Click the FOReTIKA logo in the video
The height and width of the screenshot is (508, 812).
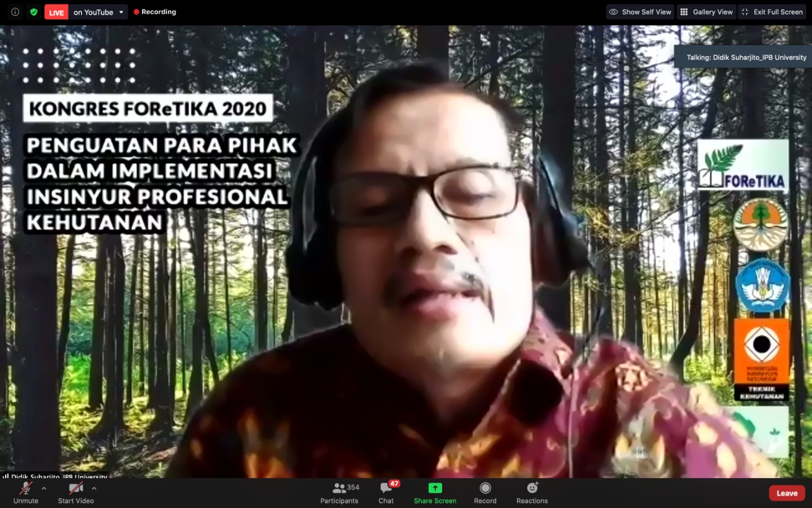(x=743, y=166)
